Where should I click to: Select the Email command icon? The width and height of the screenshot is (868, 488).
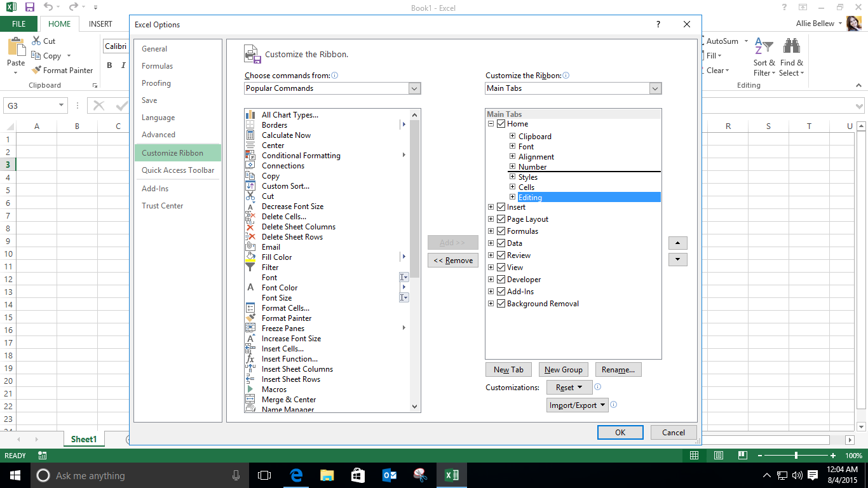tap(250, 247)
